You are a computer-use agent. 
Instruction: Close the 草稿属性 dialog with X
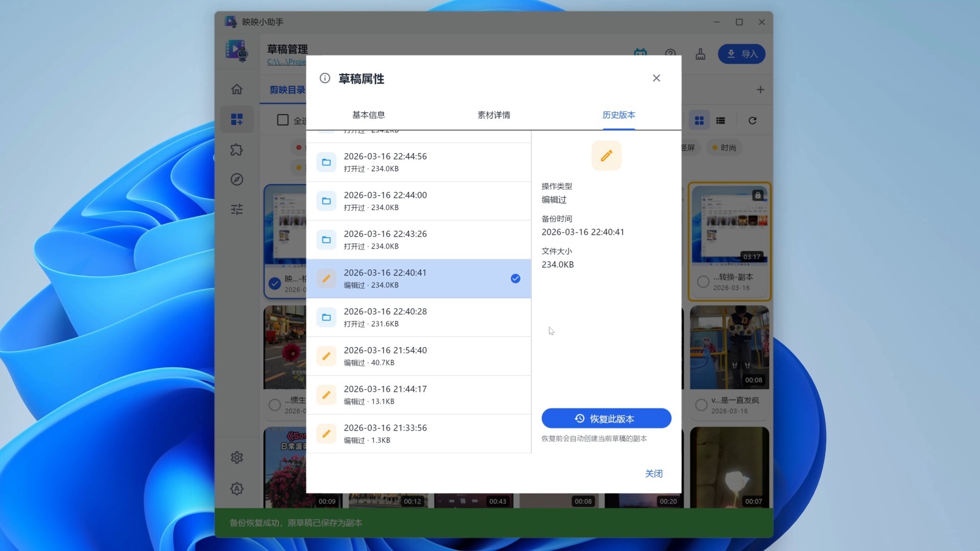(x=656, y=78)
